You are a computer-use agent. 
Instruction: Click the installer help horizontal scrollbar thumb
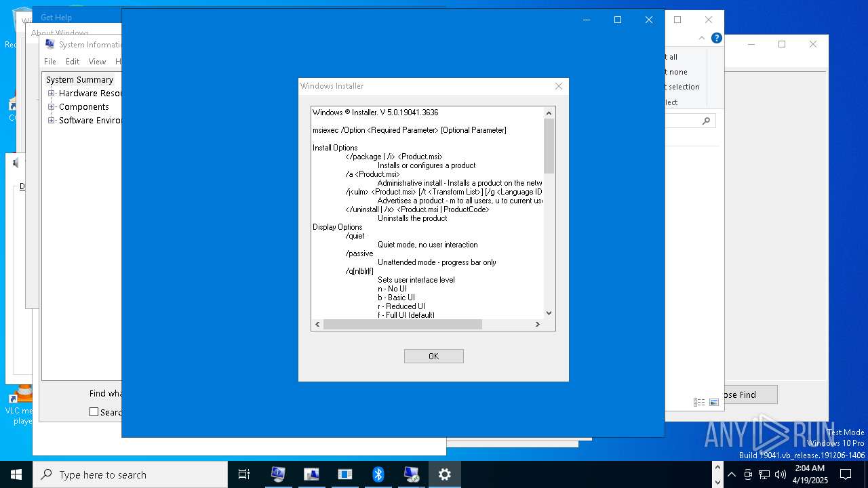coord(403,325)
